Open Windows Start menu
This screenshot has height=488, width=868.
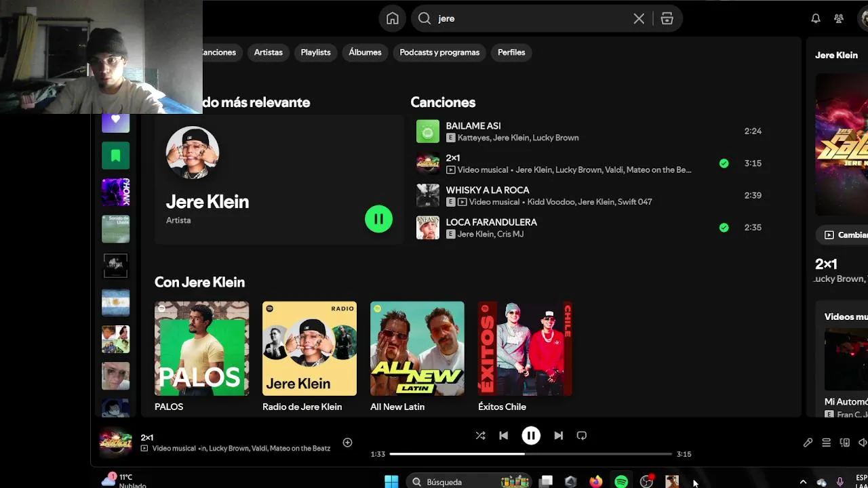(x=391, y=481)
